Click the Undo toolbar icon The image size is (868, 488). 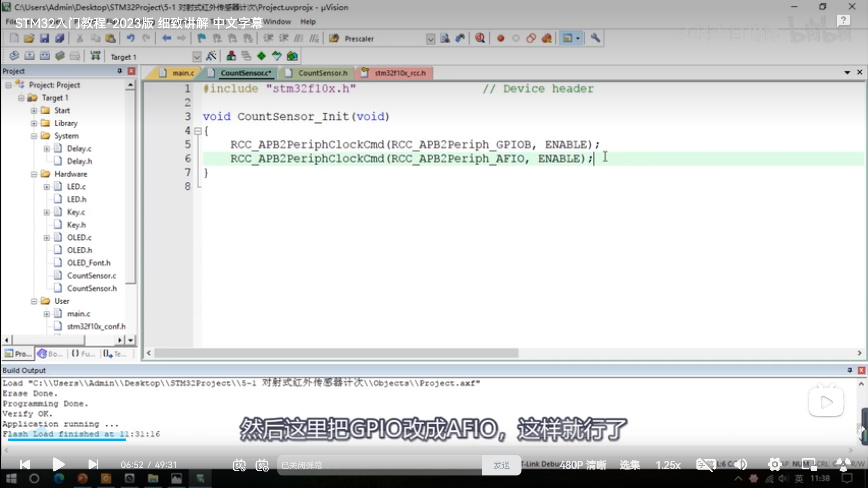tap(131, 38)
